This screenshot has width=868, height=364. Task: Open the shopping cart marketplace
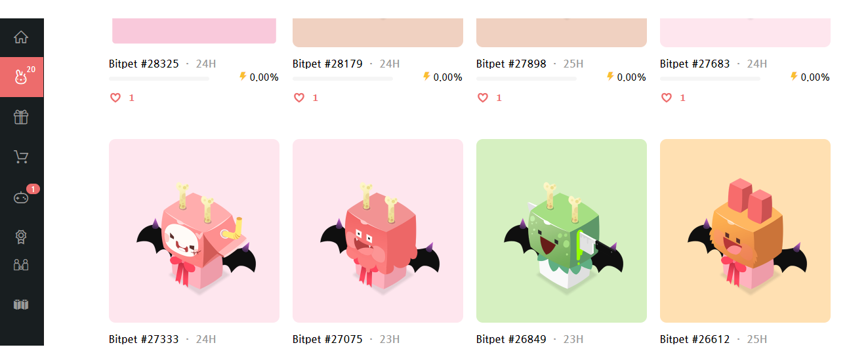click(21, 157)
